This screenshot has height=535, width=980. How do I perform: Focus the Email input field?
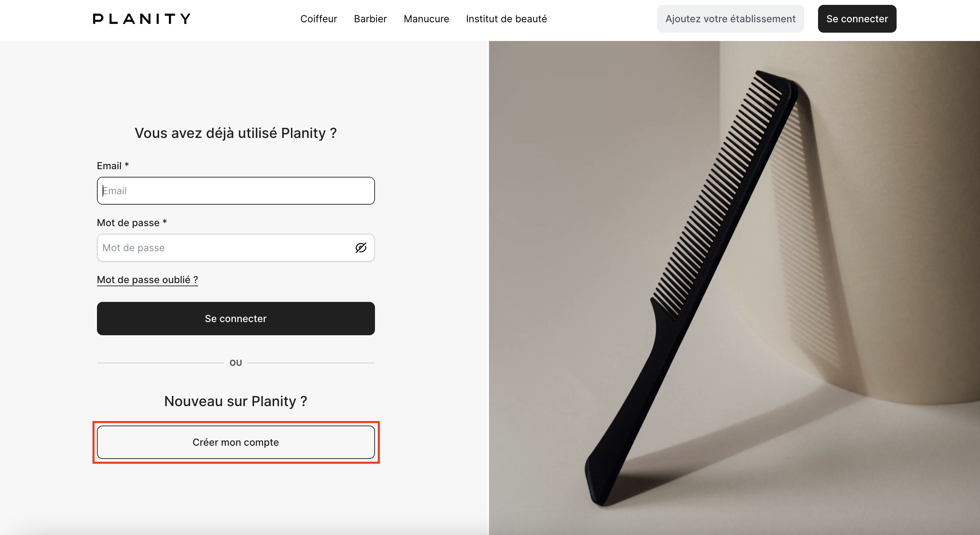tap(236, 190)
